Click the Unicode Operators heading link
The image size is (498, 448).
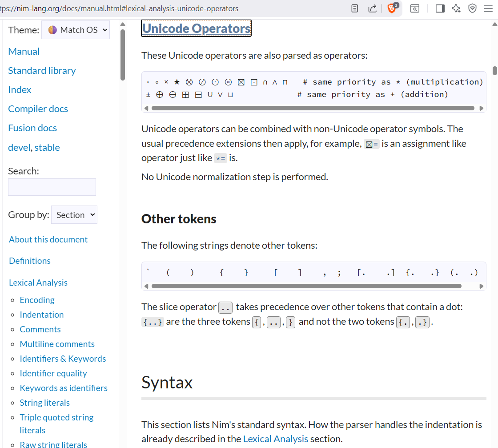(196, 28)
